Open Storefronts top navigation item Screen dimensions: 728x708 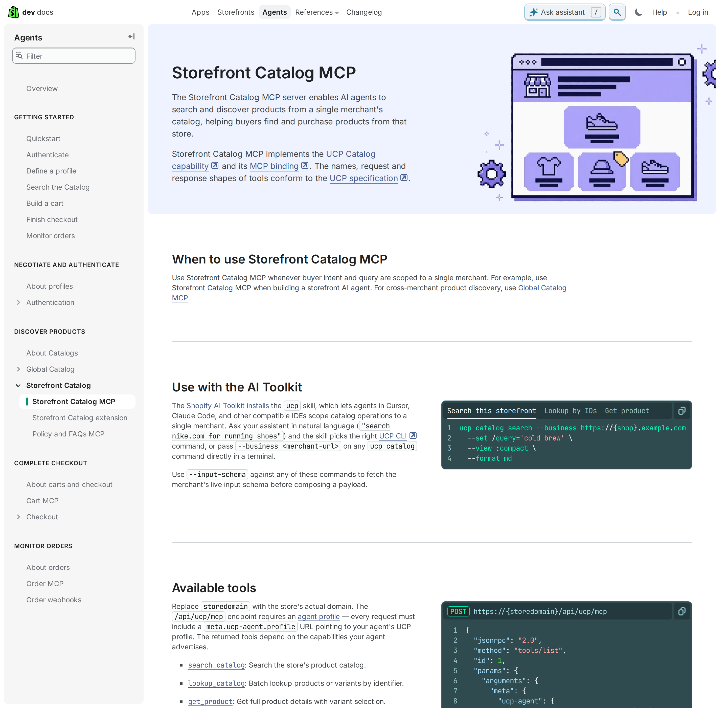236,12
